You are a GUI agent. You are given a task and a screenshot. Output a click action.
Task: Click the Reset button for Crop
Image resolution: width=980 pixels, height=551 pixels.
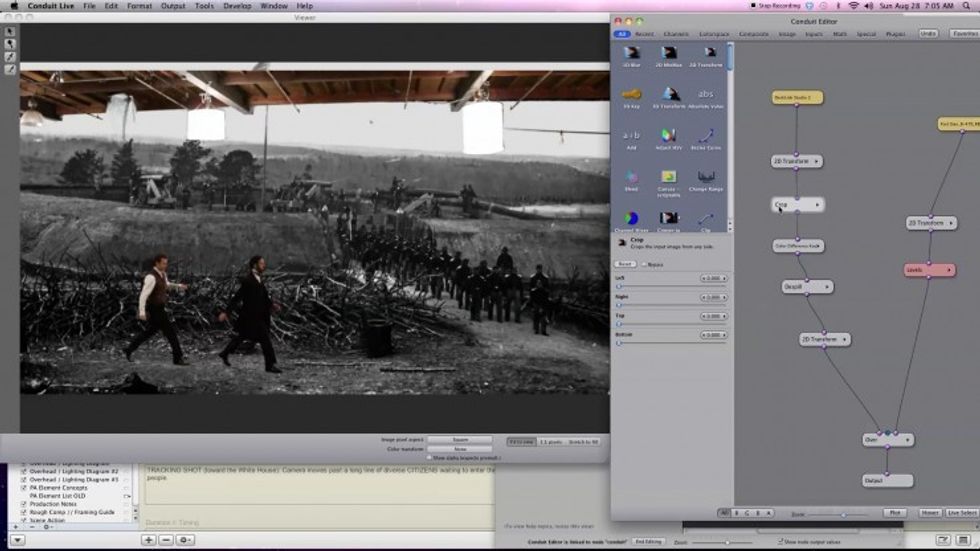(x=624, y=264)
